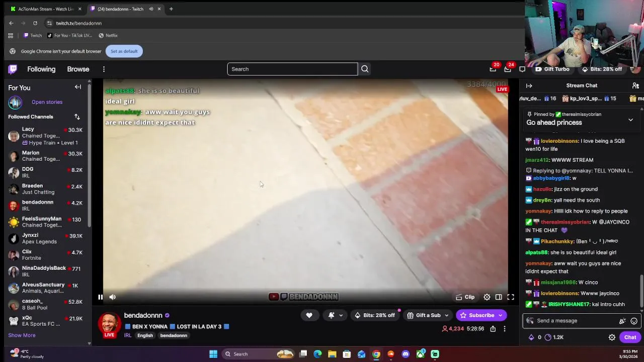Toggle theatre mode in the video player
Screen dimensions: 644x362
pyautogui.click(x=499, y=297)
